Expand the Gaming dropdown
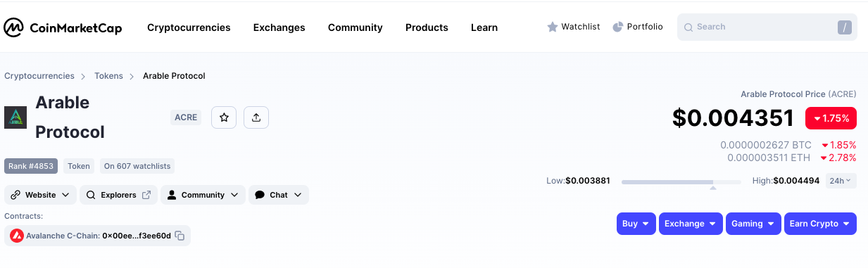 (753, 224)
